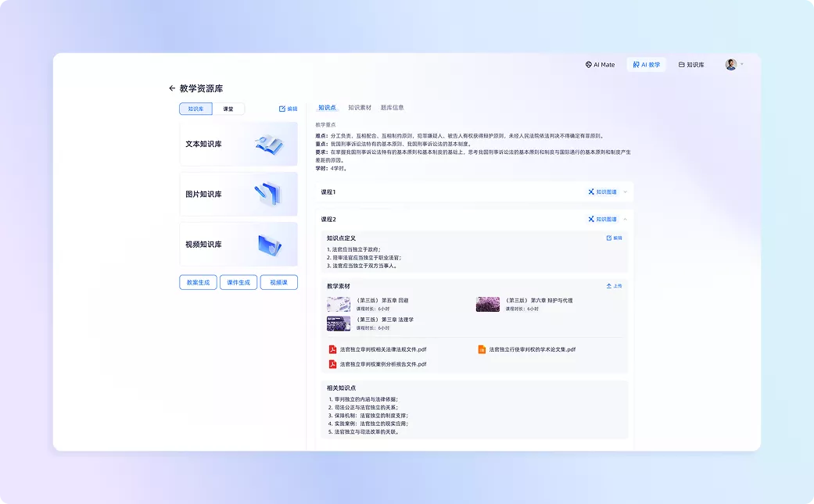
Task: Click related point 实践案例：法官独立的现实应用
Action: [x=368, y=424]
